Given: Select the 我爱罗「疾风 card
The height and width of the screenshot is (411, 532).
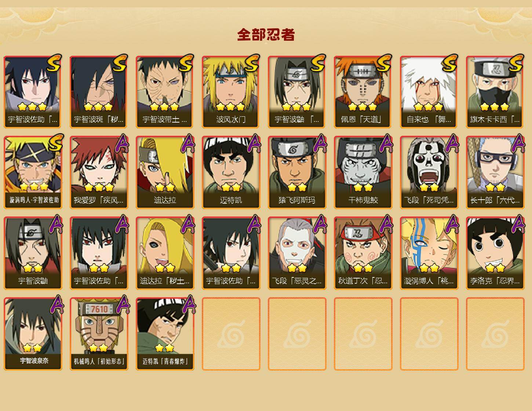Looking at the screenshot, I should click(99, 172).
